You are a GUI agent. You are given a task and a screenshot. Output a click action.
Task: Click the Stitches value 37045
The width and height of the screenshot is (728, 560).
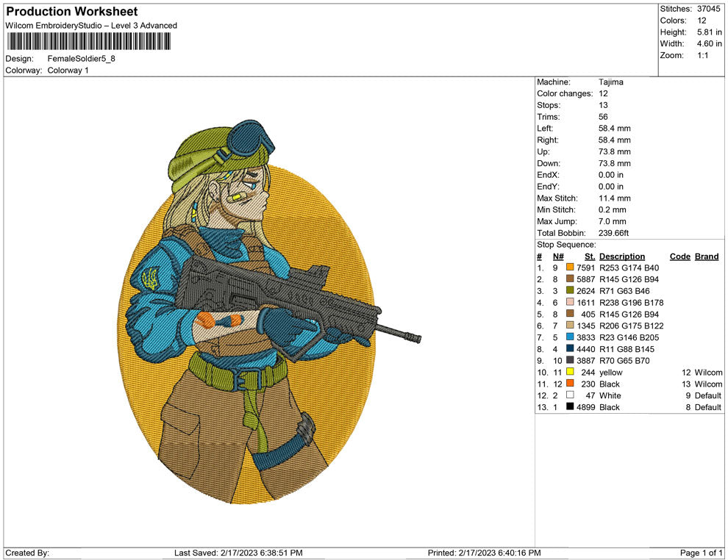(708, 9)
